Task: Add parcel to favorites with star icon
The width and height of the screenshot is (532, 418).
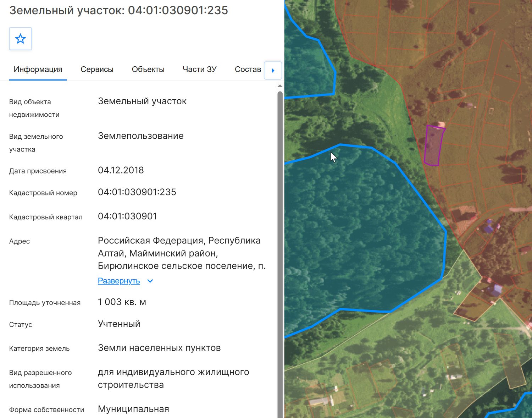Action: coord(21,39)
